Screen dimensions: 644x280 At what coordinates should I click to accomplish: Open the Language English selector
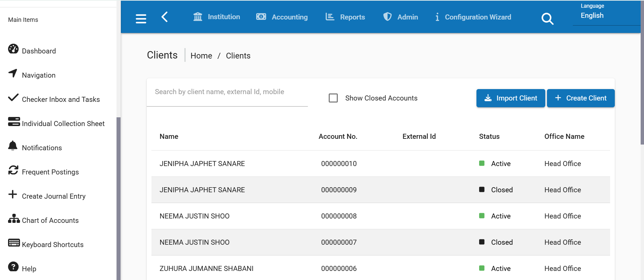click(592, 15)
